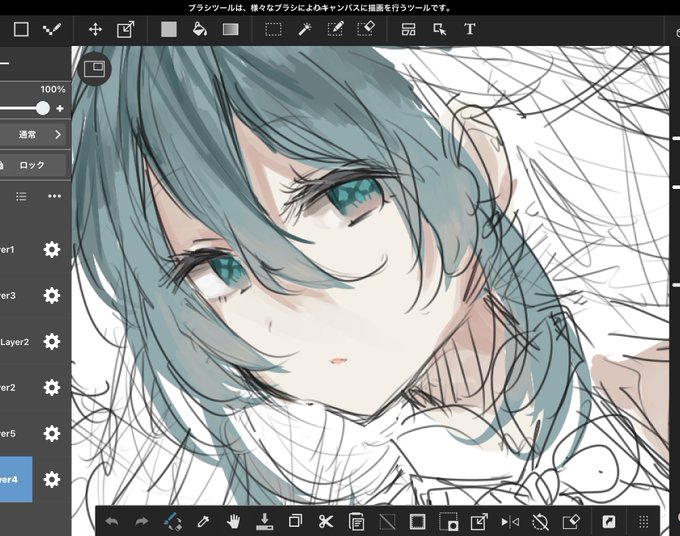Clear the layer with the eraser-square icon
The height and width of the screenshot is (536, 680).
tap(571, 522)
